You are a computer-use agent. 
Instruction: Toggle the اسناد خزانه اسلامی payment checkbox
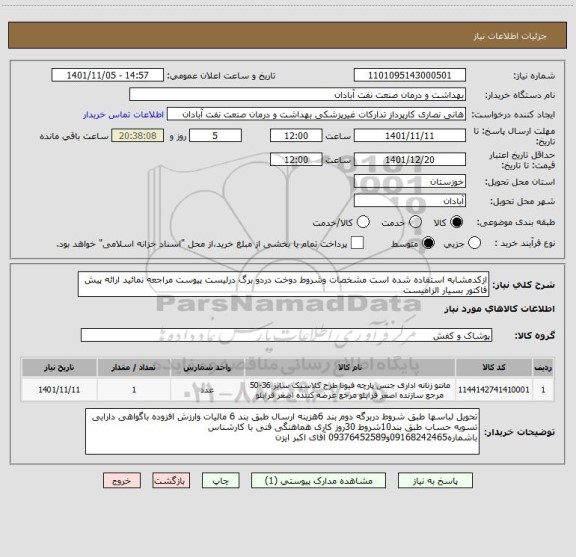click(x=357, y=243)
